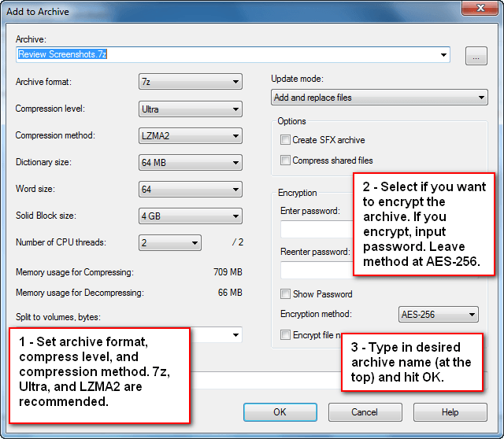
Task: Toggle the Show Password checkbox
Action: pyautogui.click(x=285, y=293)
